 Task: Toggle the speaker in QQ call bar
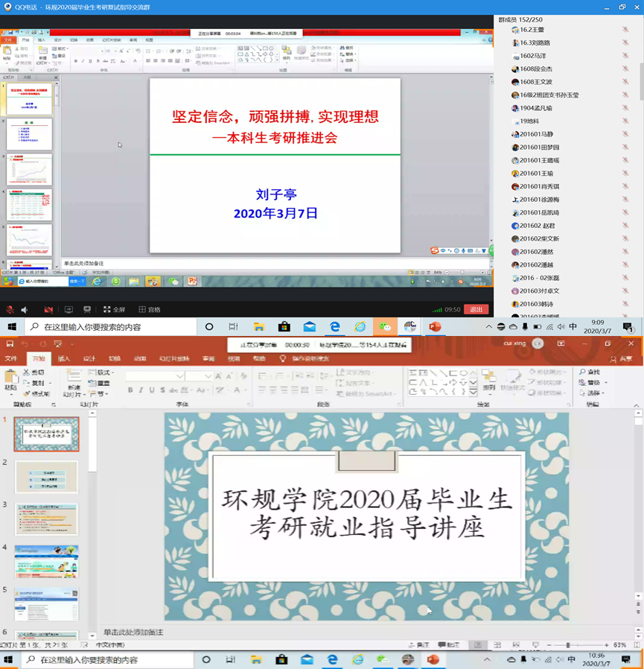click(x=25, y=310)
